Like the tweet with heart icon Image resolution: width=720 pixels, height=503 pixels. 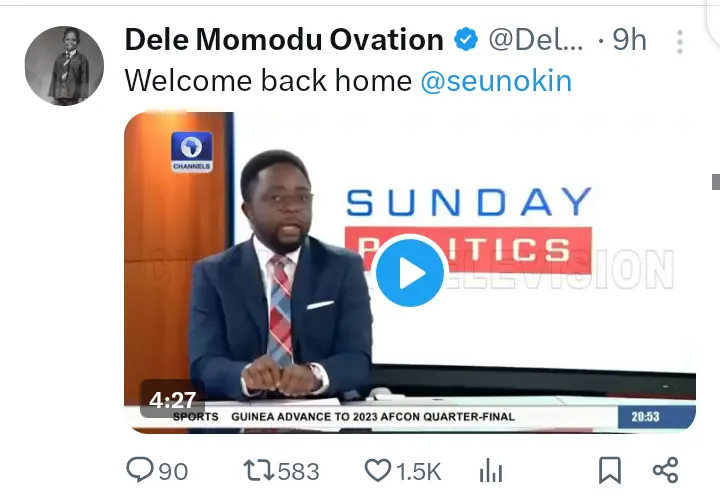click(x=377, y=470)
